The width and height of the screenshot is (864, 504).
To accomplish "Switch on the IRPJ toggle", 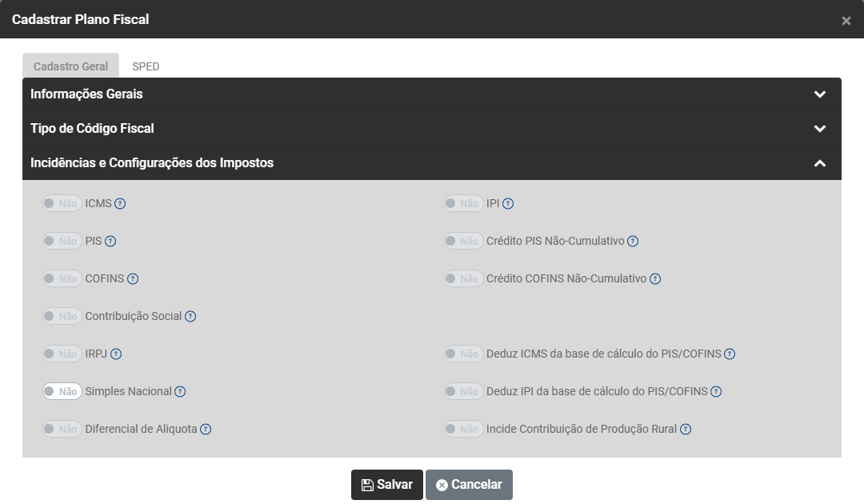I will [62, 354].
